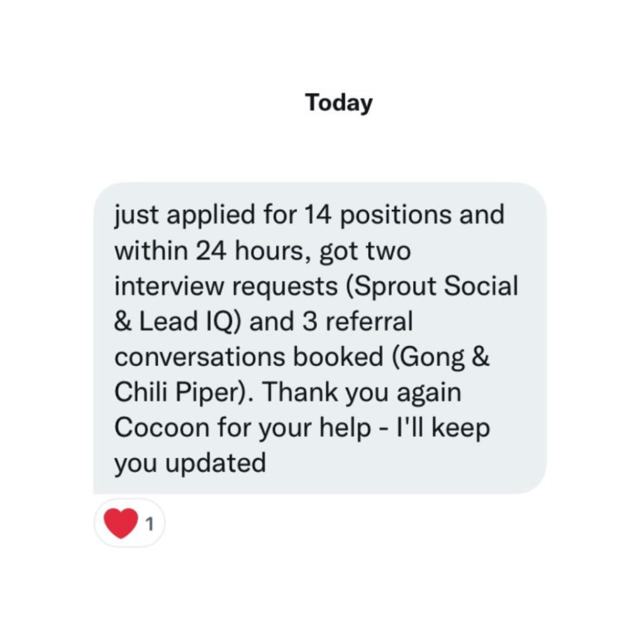644x644 pixels.
Task: Click the words 'got two' in message
Action: pyautogui.click(x=365, y=252)
